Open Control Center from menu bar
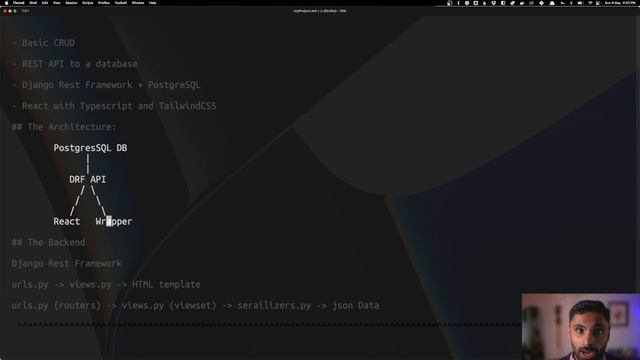The image size is (640, 360). (x=598, y=3)
